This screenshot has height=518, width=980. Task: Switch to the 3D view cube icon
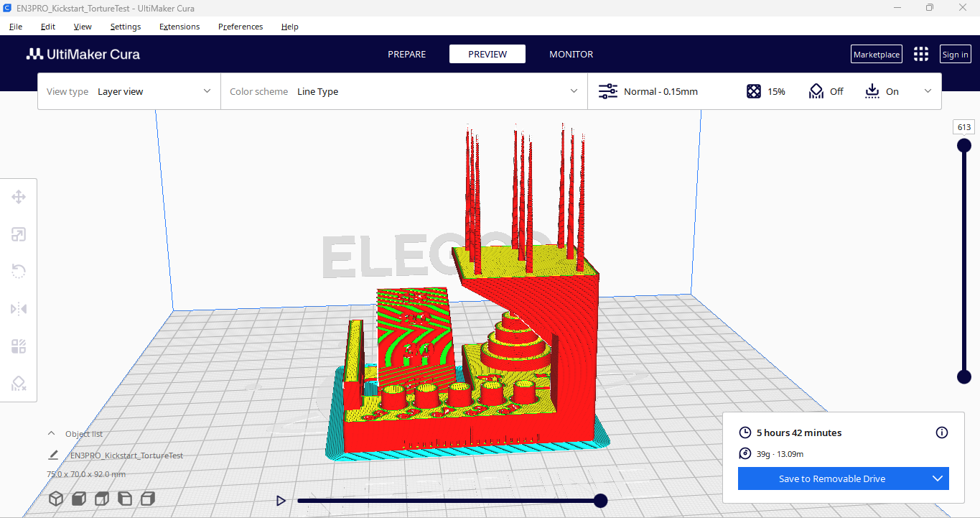pyautogui.click(x=56, y=499)
